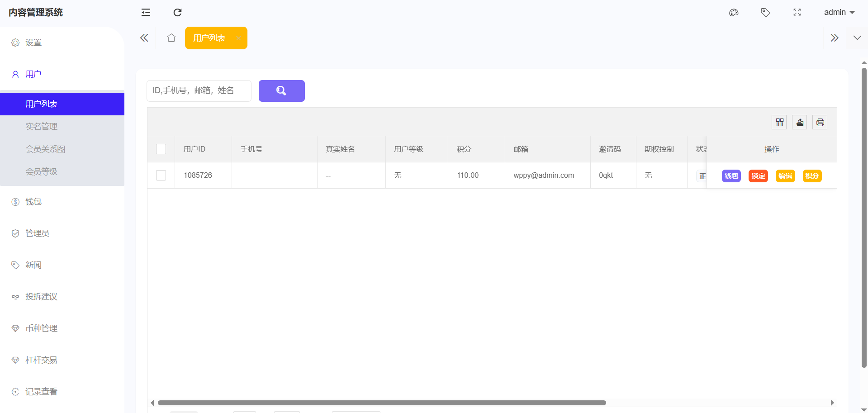Screen dimensions: 868x413
Task: Expand the 钱包 sidebar menu
Action: (33, 202)
